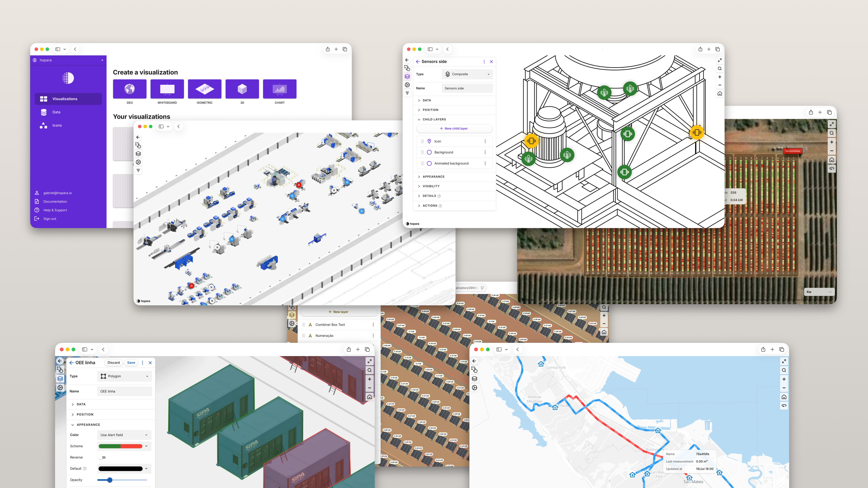
Task: Click the Opacity slider handle
Action: (109, 480)
